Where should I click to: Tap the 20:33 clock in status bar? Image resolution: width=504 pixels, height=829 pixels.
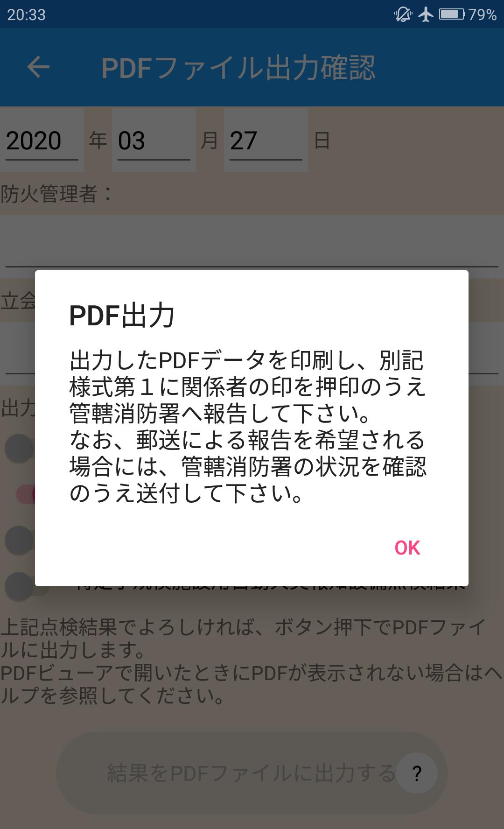27,14
